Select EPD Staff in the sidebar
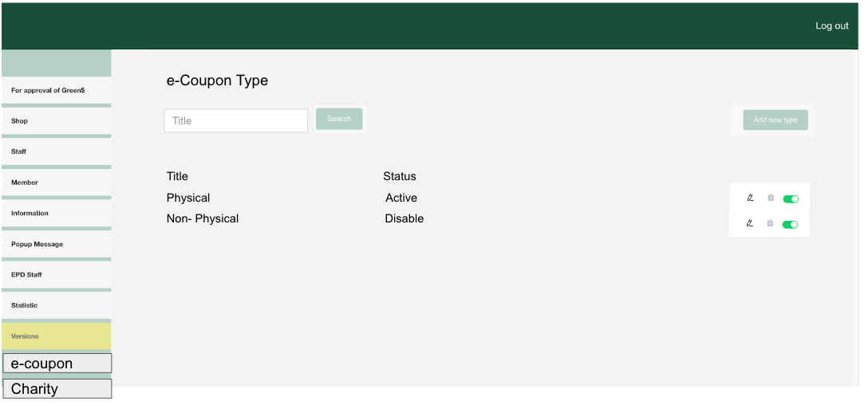Image resolution: width=868 pixels, height=405 pixels. tap(56, 275)
